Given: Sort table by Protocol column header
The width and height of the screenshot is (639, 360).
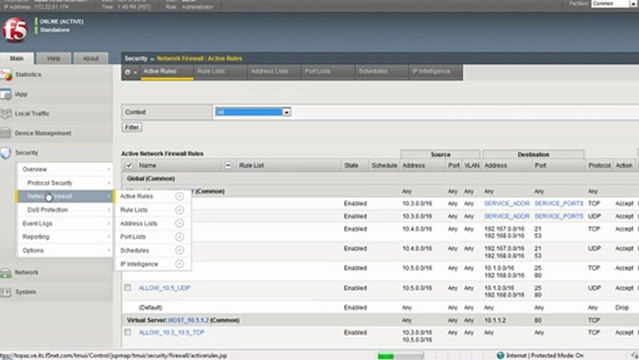Looking at the screenshot, I should tap(599, 166).
